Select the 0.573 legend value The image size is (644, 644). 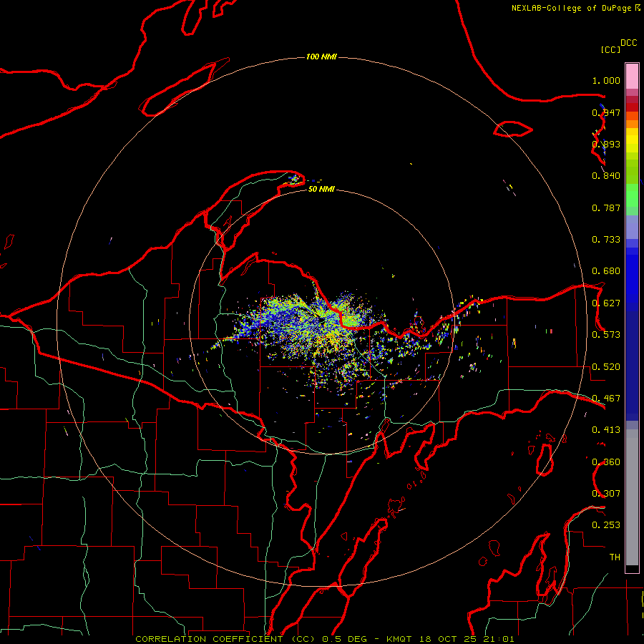coord(606,335)
